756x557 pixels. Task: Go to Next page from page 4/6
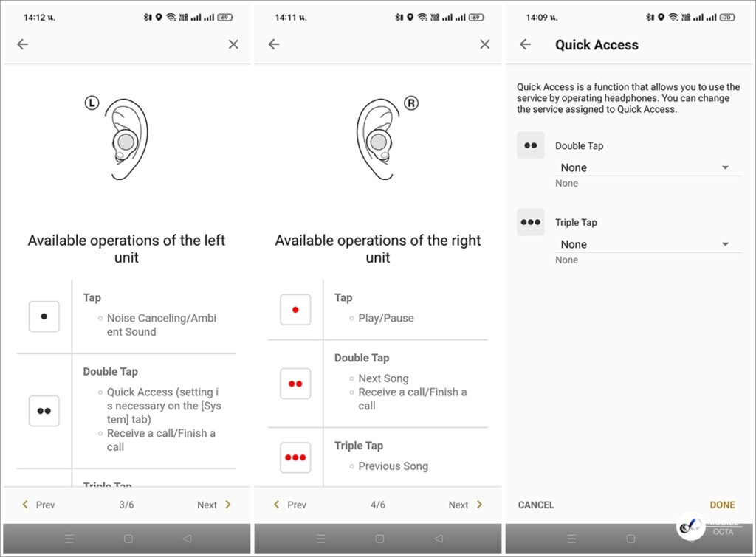click(466, 505)
